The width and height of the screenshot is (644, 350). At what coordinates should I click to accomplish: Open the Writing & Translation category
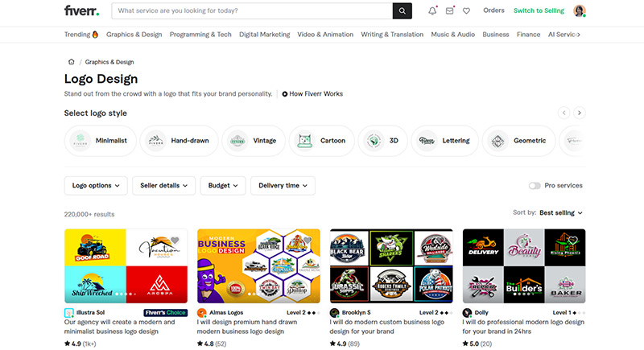392,35
